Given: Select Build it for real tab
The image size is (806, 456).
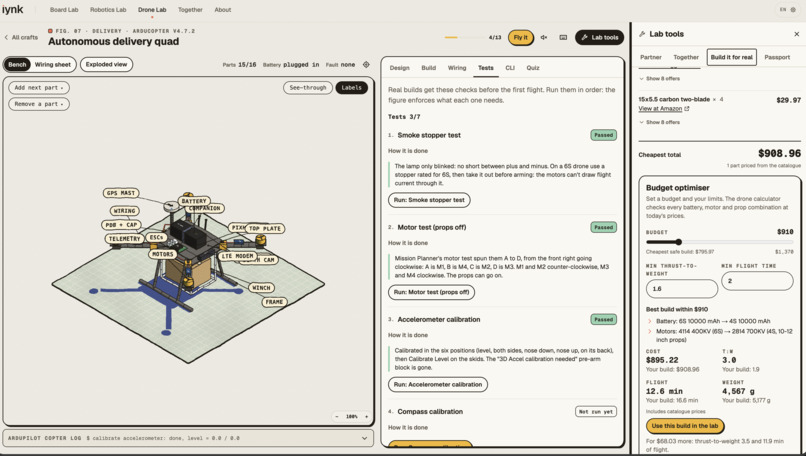Looking at the screenshot, I should pyautogui.click(x=731, y=58).
